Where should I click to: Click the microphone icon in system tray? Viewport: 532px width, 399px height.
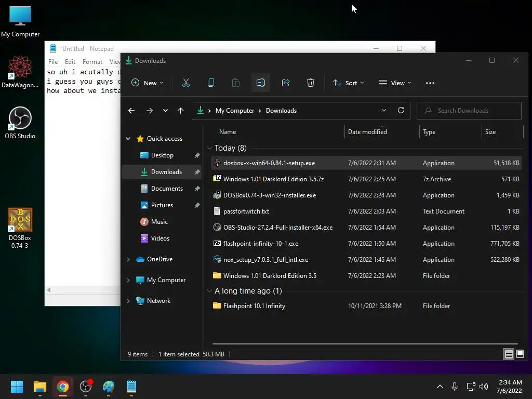pyautogui.click(x=455, y=387)
